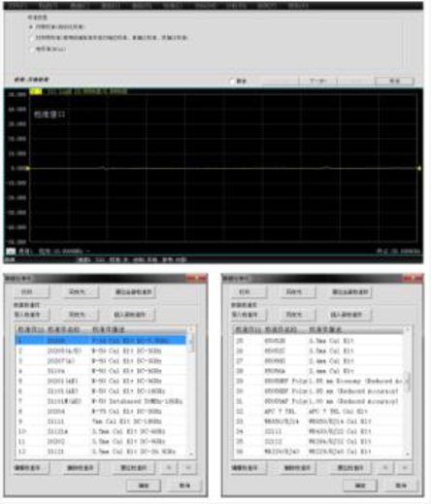The width and height of the screenshot is (431, 504).
Task: Select highlighted row 1 in left cal kit dialog
Action: (x=101, y=341)
